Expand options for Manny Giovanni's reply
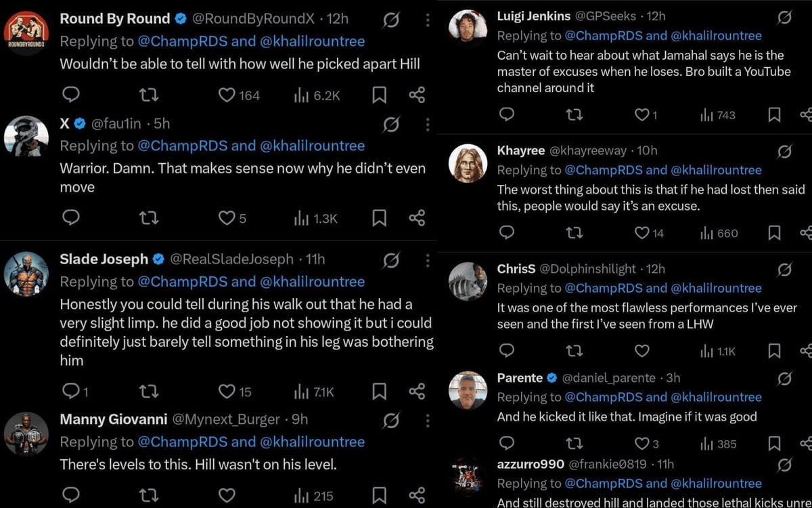812x508 pixels. coord(428,420)
